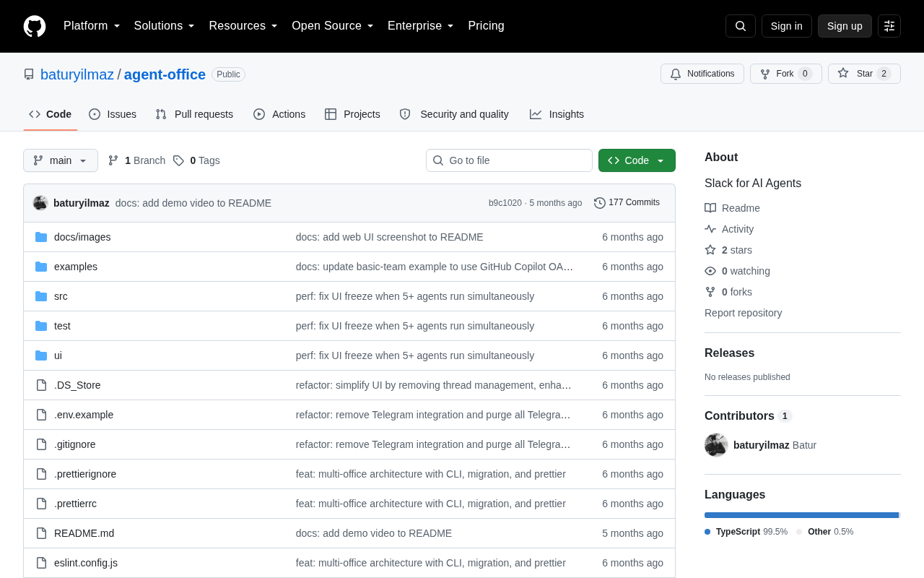Click the examples folder icon
Viewport: 924px width, 578px height.
point(41,267)
